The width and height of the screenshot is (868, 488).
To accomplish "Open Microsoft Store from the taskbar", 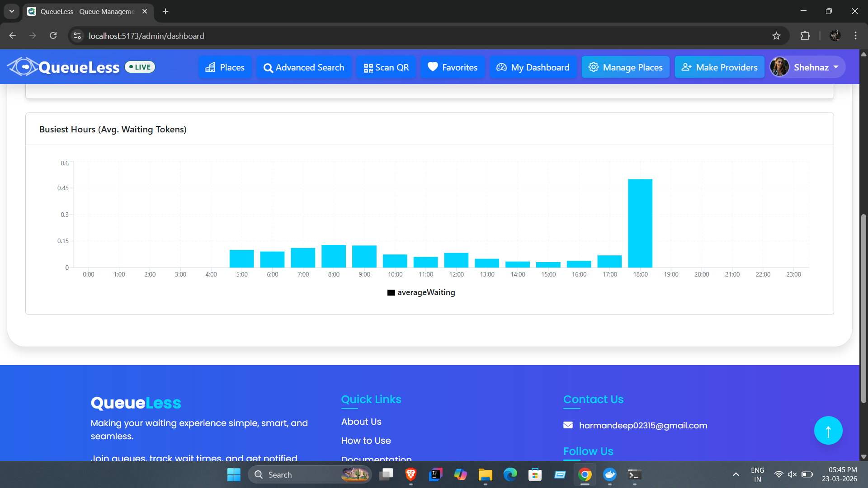I will 535,474.
